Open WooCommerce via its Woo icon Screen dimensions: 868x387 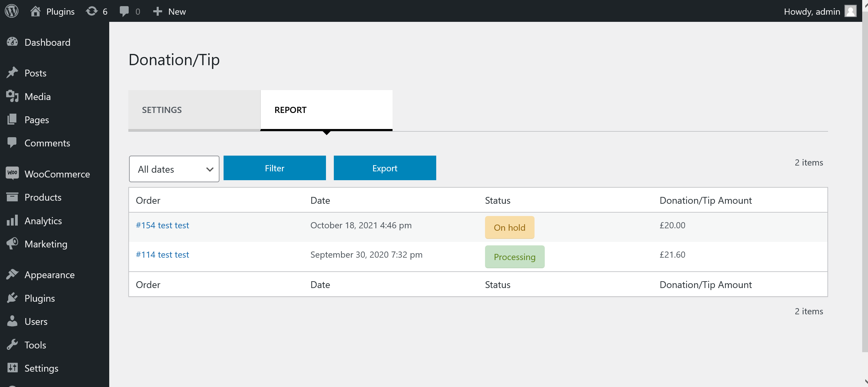pos(12,173)
